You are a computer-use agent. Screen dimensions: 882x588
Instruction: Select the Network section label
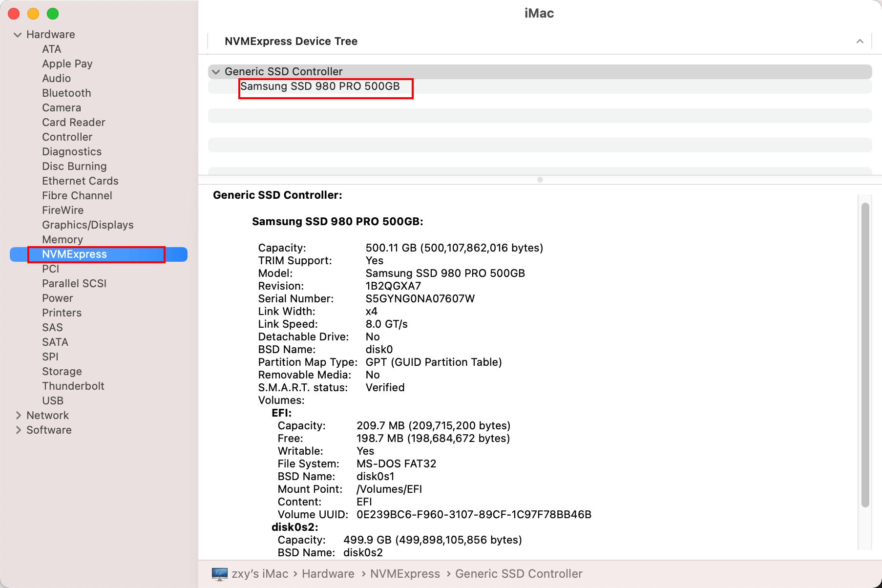tap(47, 415)
